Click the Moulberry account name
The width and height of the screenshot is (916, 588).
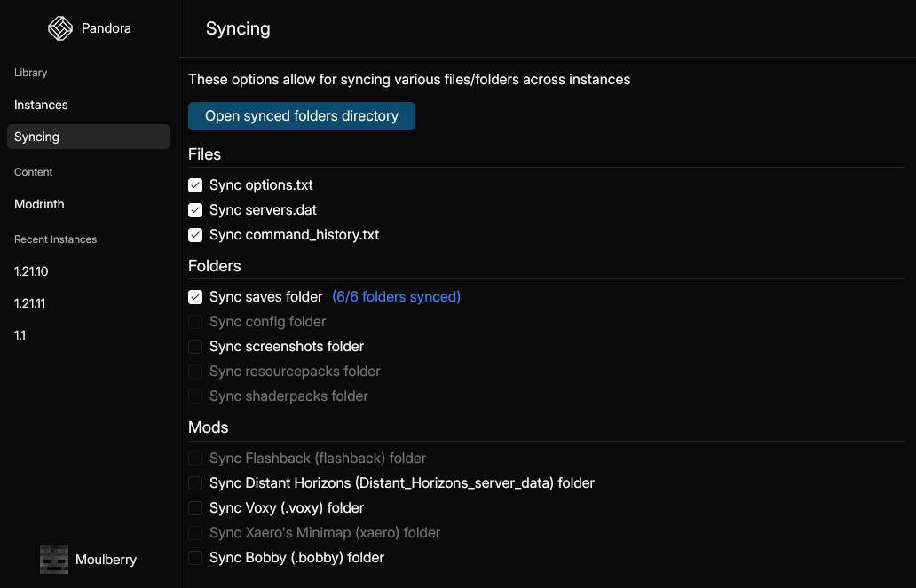(x=106, y=560)
